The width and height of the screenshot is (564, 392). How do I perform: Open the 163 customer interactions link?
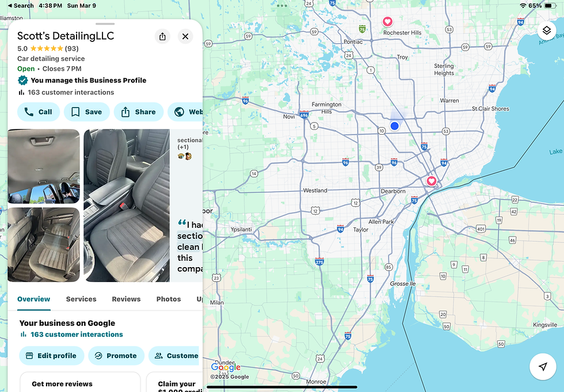(x=71, y=334)
